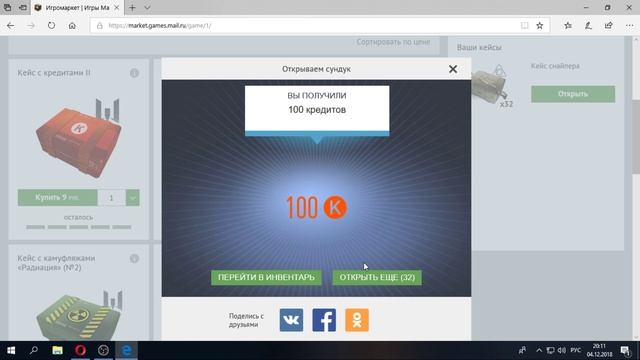Go back in browser
Screen dimensions: 640x360
tap(11, 25)
